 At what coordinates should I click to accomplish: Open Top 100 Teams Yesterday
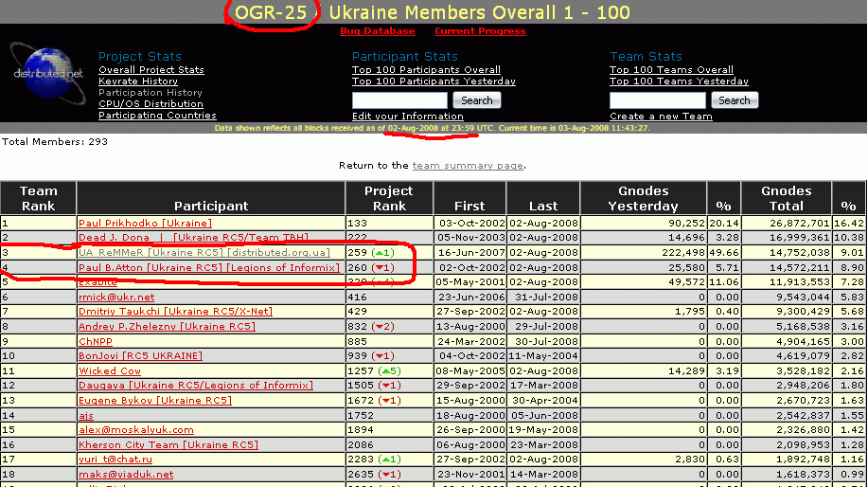coord(679,81)
